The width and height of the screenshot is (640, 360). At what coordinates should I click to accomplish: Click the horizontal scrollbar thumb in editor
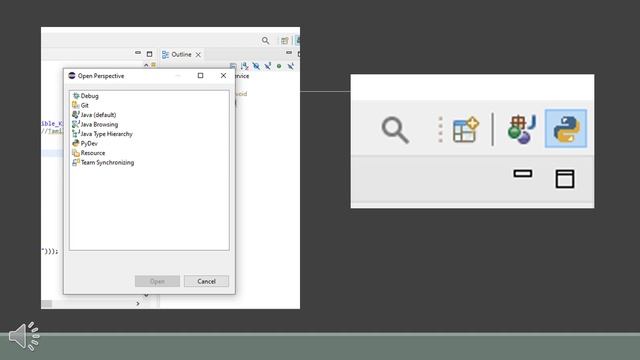[47, 304]
